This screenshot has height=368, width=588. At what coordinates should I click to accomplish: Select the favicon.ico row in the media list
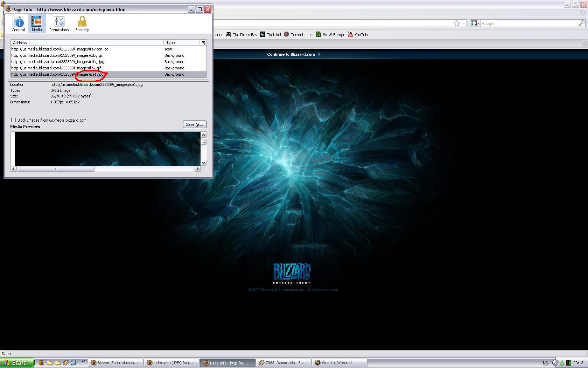click(x=108, y=49)
